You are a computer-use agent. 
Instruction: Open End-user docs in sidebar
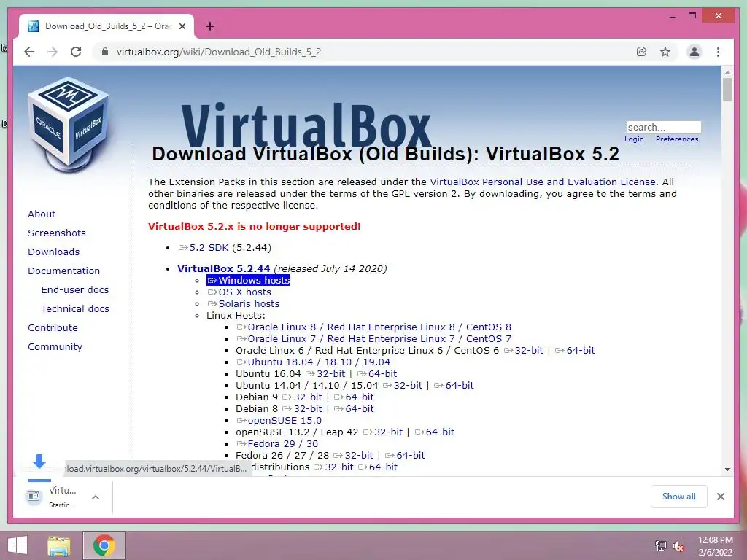(75, 289)
